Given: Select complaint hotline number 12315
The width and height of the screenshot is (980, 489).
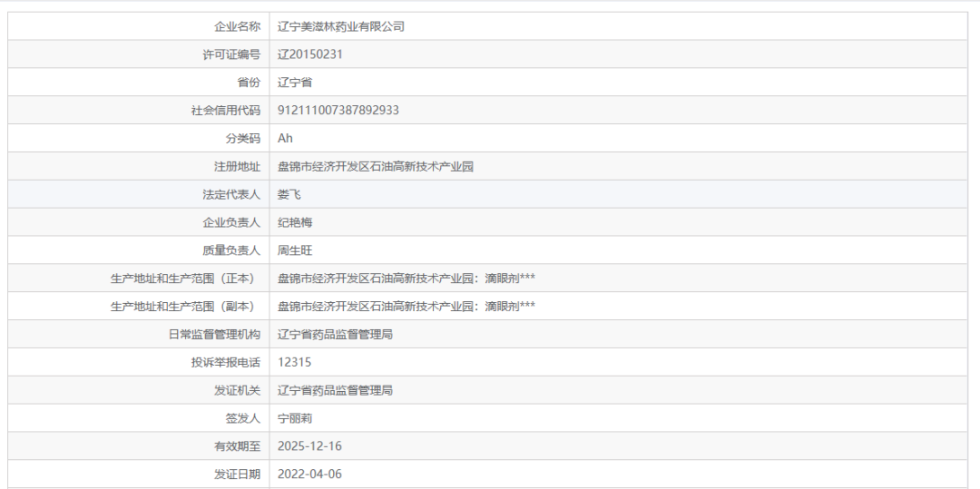Looking at the screenshot, I should (294, 362).
